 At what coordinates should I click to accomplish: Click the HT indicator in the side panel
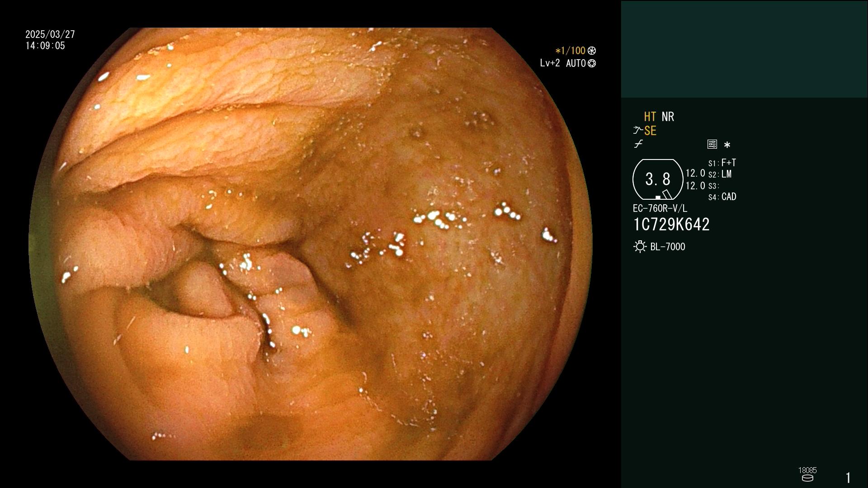(650, 117)
